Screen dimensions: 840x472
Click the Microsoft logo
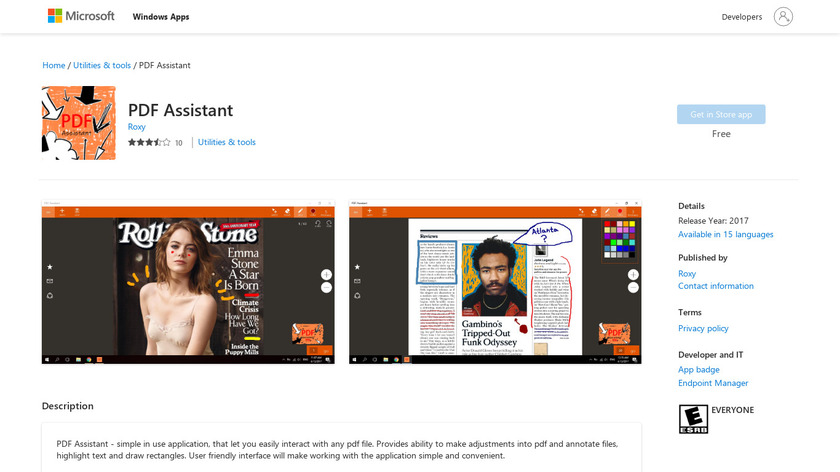pos(81,16)
